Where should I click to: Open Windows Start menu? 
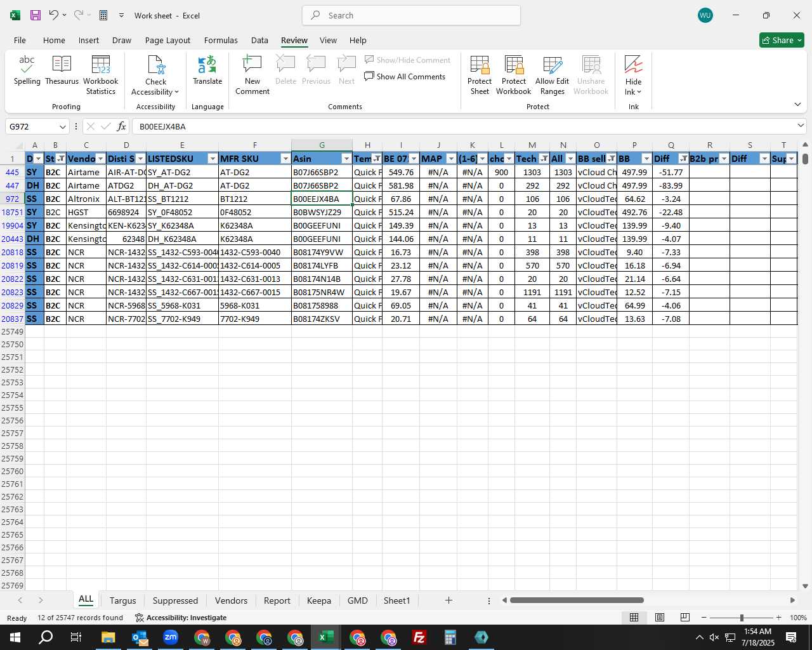[15, 637]
